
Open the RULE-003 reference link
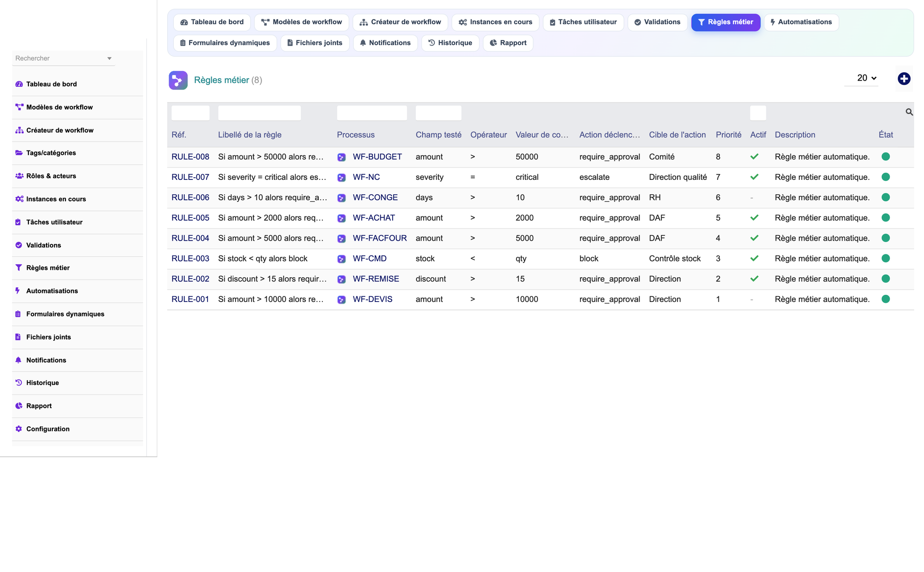[190, 259]
